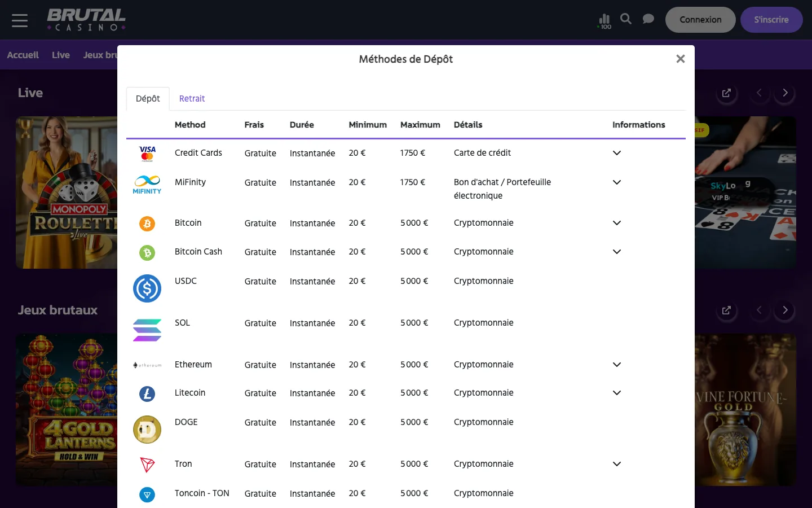
Task: Click the S'inscrire button
Action: pyautogui.click(x=771, y=20)
